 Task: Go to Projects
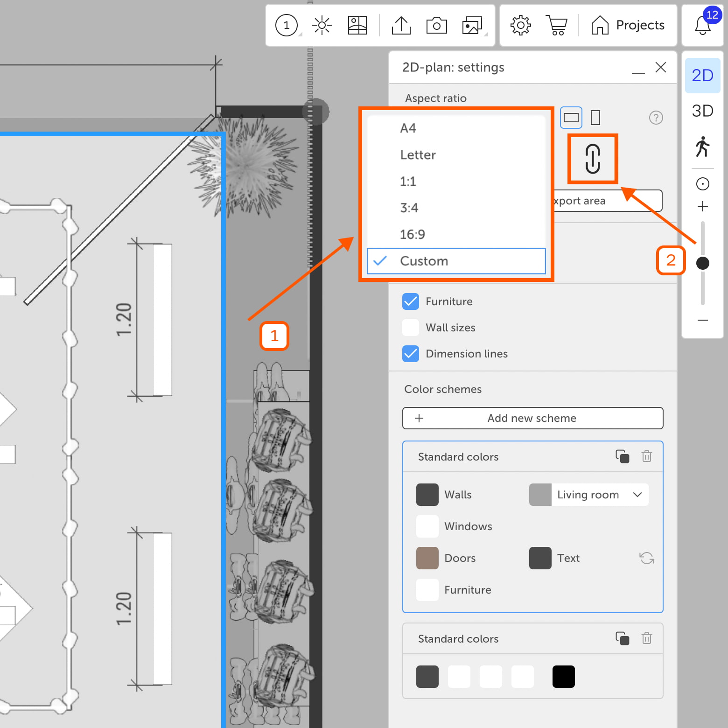628,25
